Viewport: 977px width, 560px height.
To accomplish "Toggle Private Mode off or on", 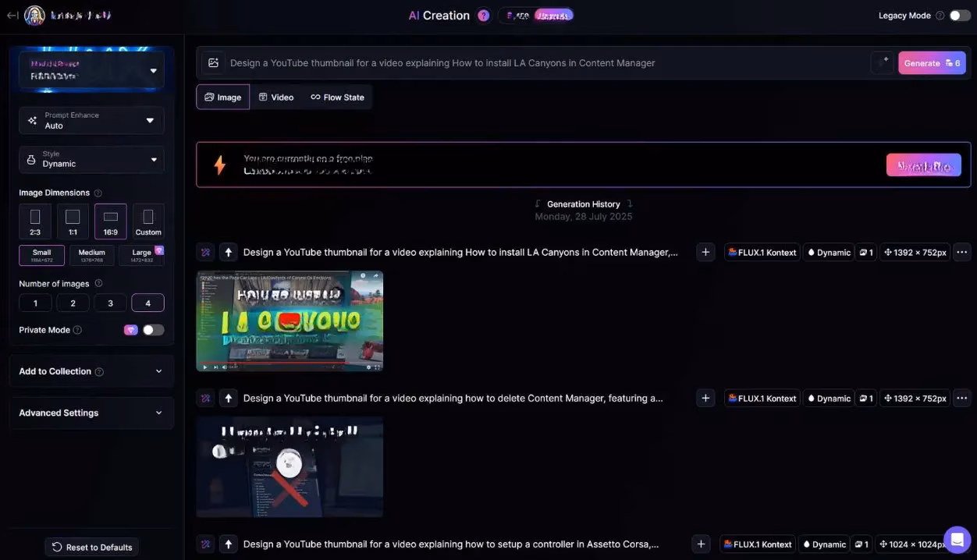I will (154, 329).
